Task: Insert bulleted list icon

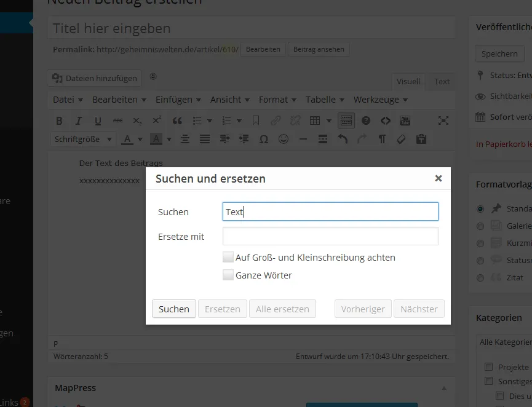Action: click(x=197, y=121)
